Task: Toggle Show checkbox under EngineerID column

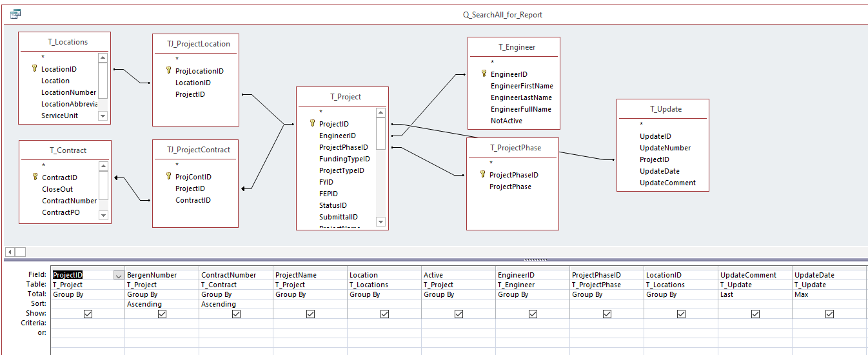Action: [x=533, y=314]
